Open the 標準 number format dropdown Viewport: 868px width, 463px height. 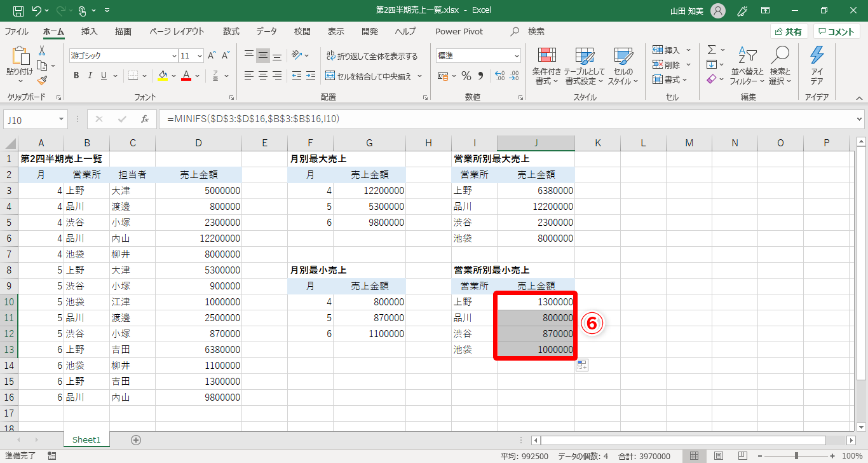click(517, 56)
